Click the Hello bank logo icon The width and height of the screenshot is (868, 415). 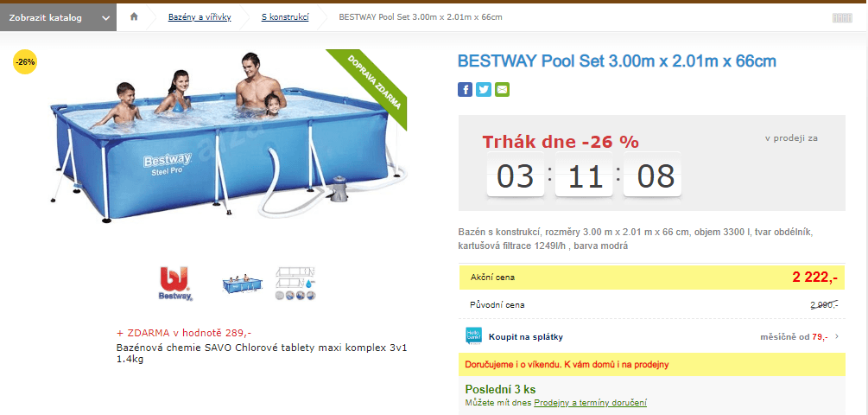(x=472, y=336)
